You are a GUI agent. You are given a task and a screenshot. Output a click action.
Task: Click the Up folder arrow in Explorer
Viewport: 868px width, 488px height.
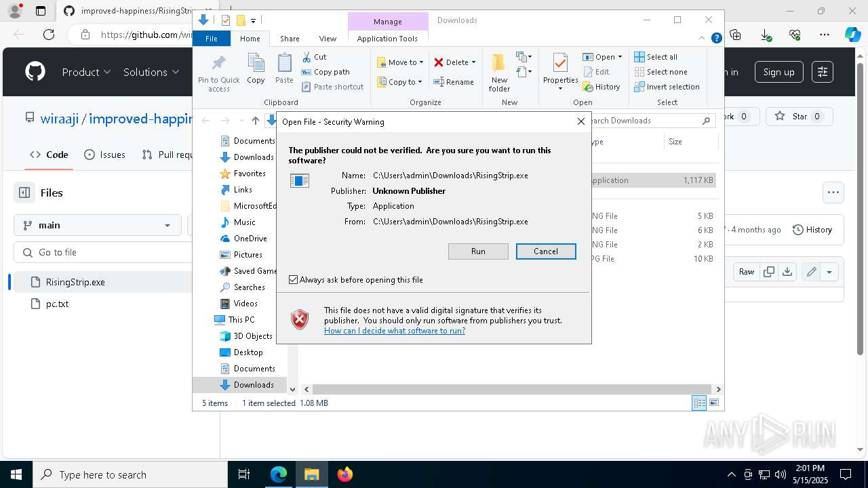pyautogui.click(x=255, y=121)
